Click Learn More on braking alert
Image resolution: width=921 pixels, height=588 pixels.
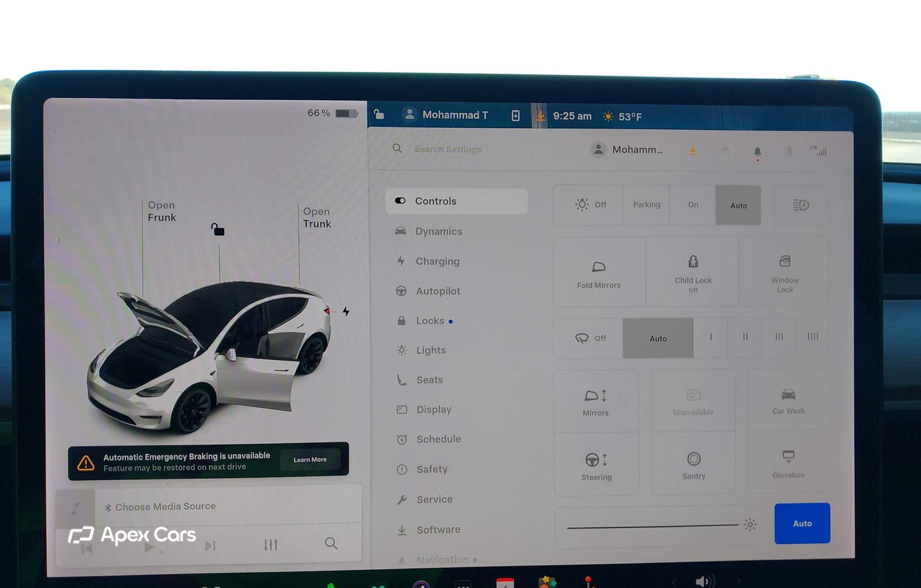point(310,460)
